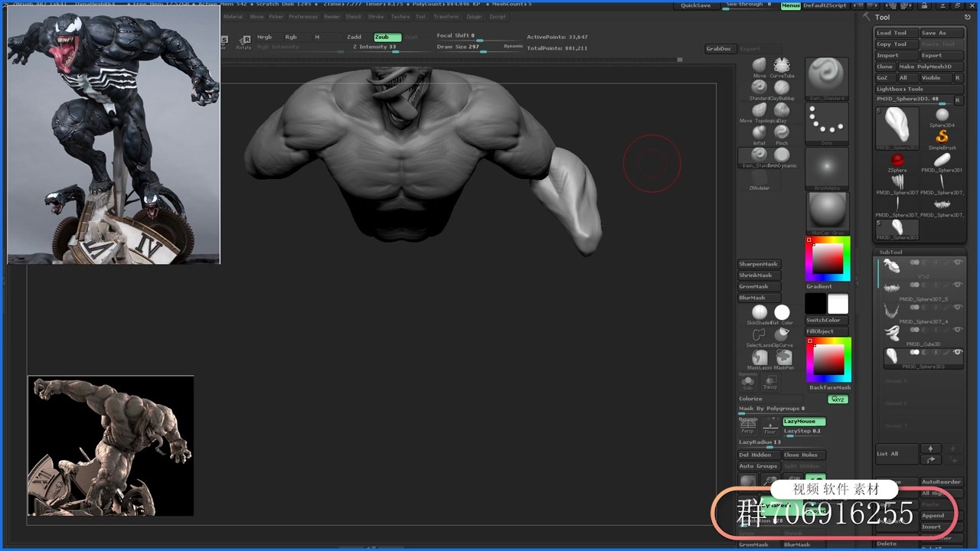Adjust the LazyRadius slider
980x551 pixels.
click(x=781, y=442)
